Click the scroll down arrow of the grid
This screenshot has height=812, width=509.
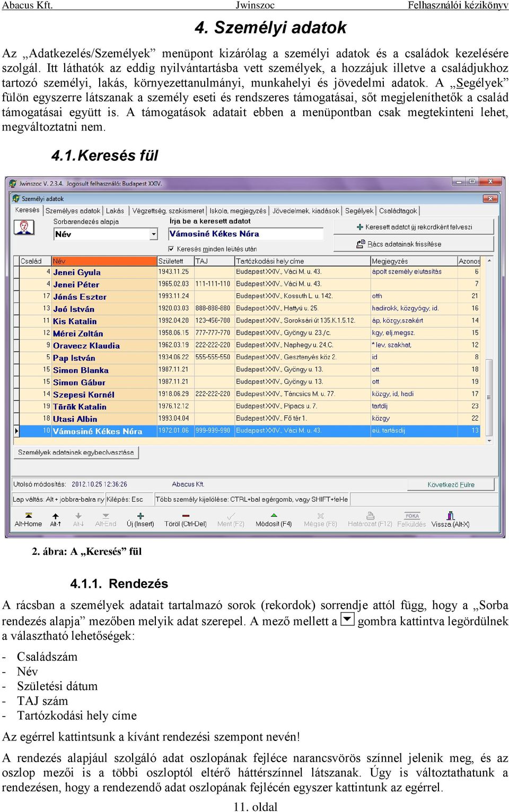coord(489,441)
